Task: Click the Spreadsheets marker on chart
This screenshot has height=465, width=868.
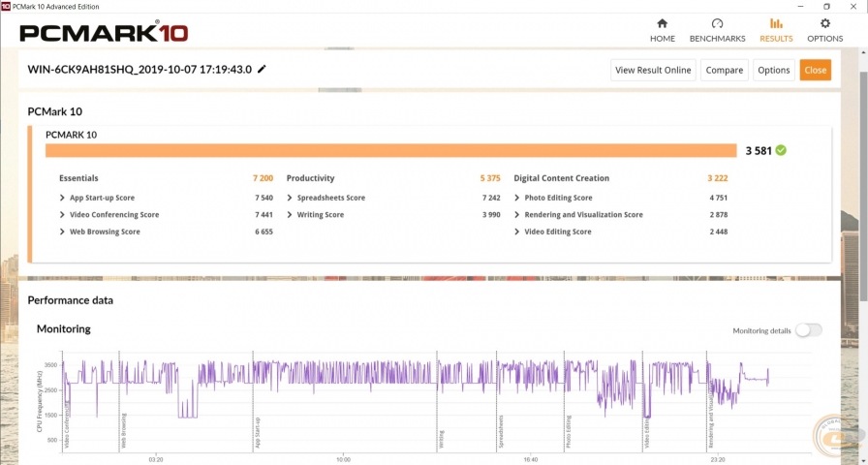Action: click(501, 431)
